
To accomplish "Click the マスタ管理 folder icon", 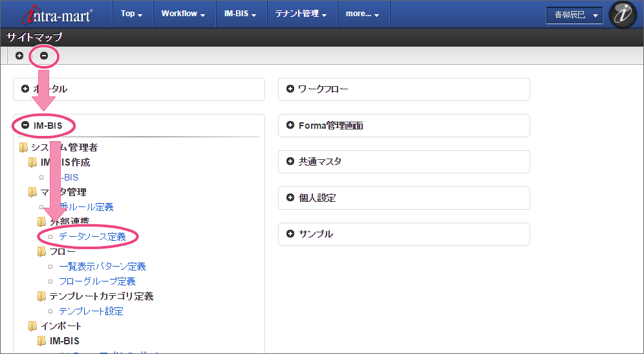I will pos(32,192).
